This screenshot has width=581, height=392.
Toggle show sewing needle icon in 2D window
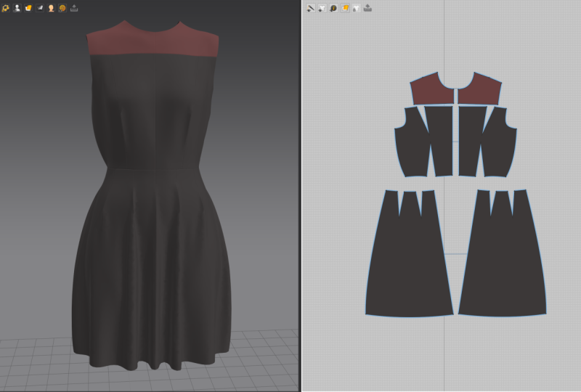pyautogui.click(x=311, y=8)
